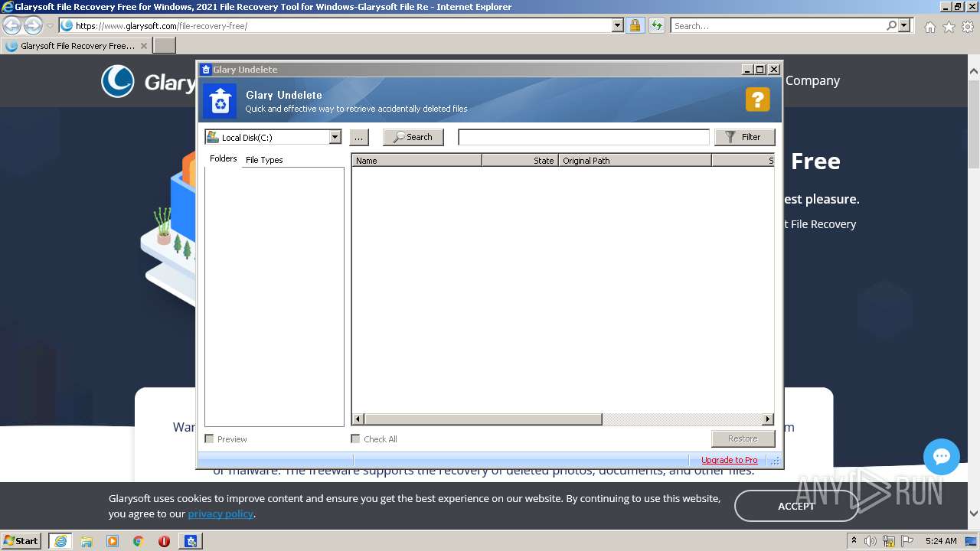Open a new blank browser tab
This screenshot has height=551, width=980.
(x=164, y=46)
